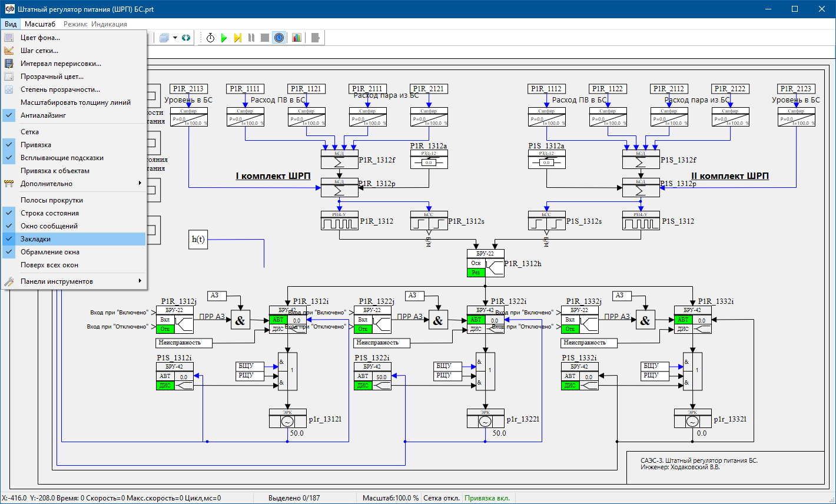The width and height of the screenshot is (836, 504).
Task: Open the Масштаб menu
Action: pyautogui.click(x=40, y=24)
